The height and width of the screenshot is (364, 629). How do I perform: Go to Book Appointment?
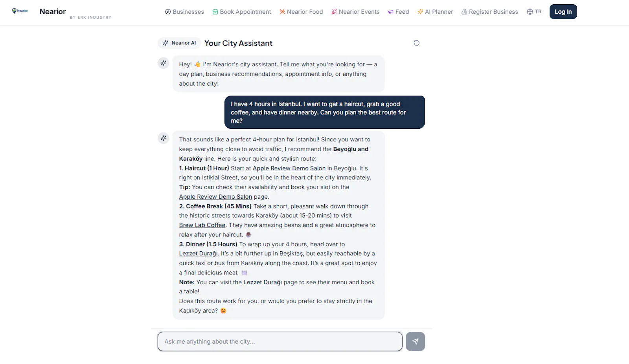coord(242,12)
